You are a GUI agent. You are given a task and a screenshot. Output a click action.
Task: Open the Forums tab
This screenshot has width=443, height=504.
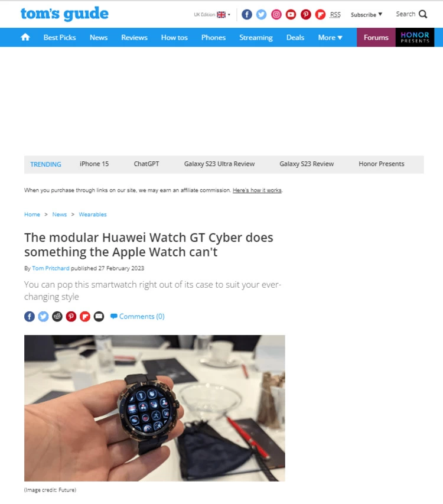tap(376, 37)
